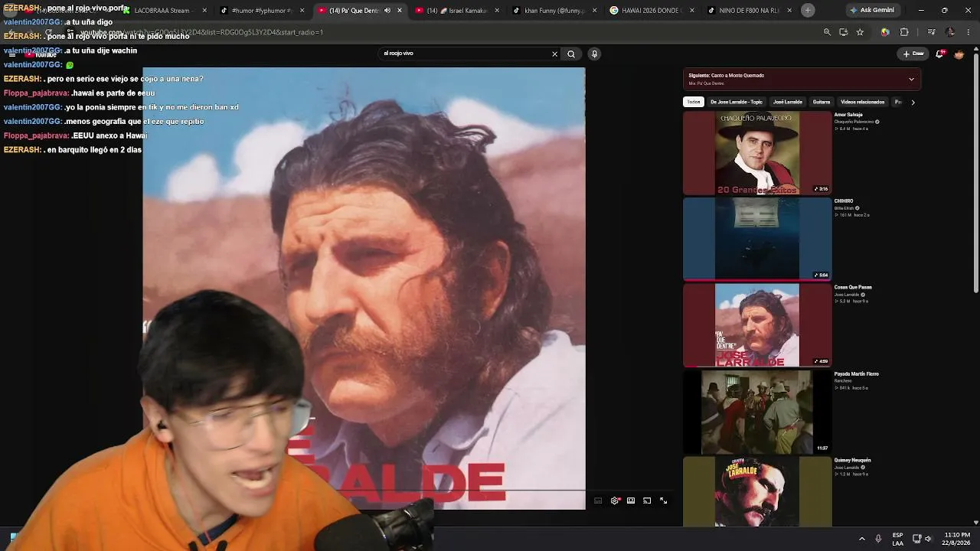Click the 'Cosas Que Pasan' video title
Viewport: 980px width, 551px height.
[x=853, y=288]
